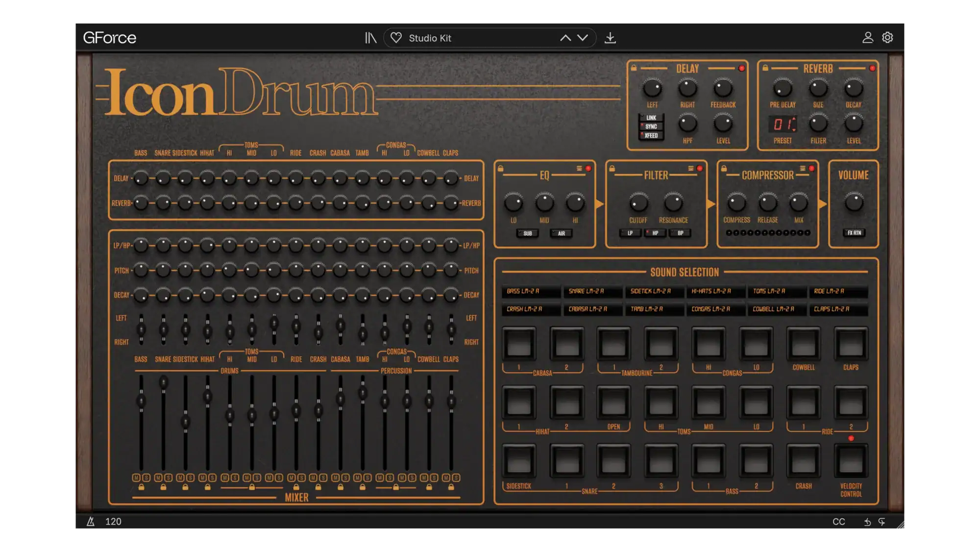This screenshot has height=552, width=980.
Task: Open the SNARE LM-2 A sound selector
Action: 593,291
